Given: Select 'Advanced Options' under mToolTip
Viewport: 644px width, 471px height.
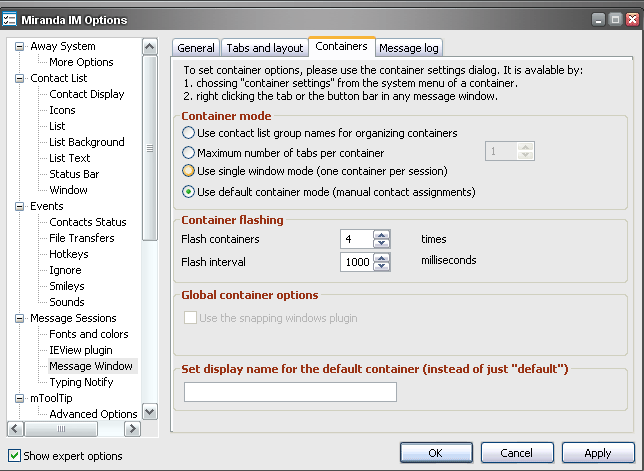Looking at the screenshot, I should click(93, 414).
